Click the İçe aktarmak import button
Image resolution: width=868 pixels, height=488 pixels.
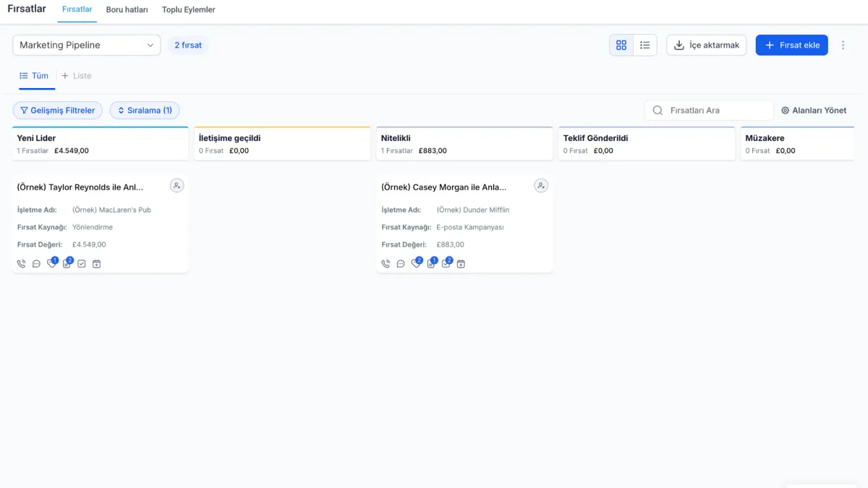coord(707,45)
